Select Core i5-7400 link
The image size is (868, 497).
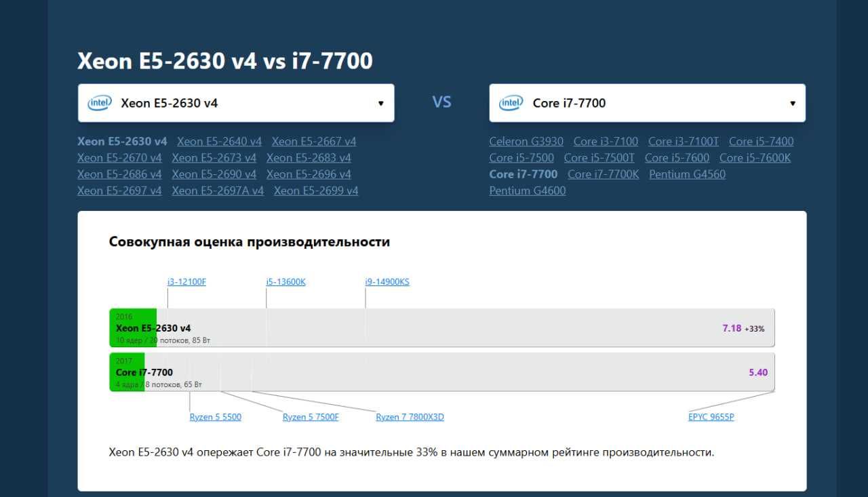pyautogui.click(x=761, y=141)
